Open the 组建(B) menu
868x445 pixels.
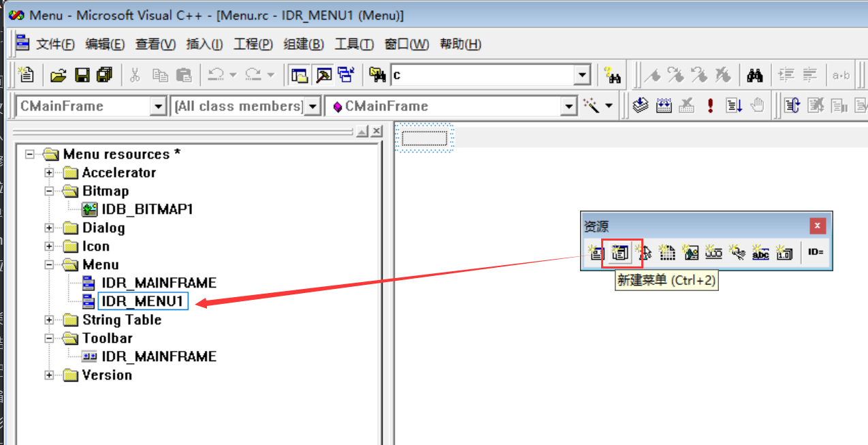(x=304, y=44)
